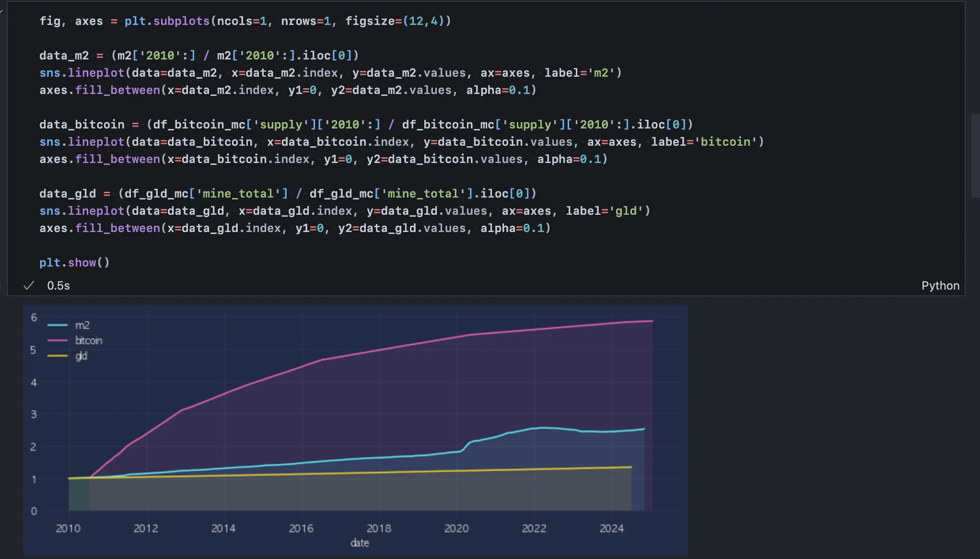Click data_gld variable assignment in code

point(68,194)
